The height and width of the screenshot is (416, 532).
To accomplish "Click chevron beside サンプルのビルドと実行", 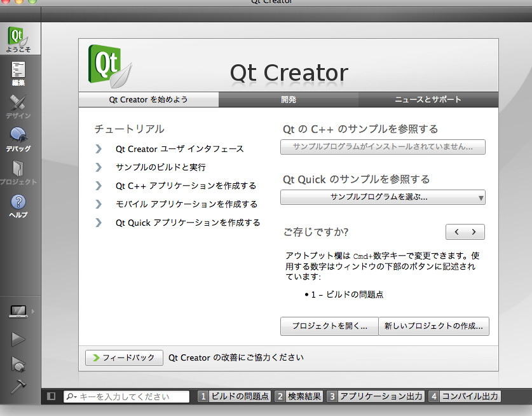I will click(99, 167).
